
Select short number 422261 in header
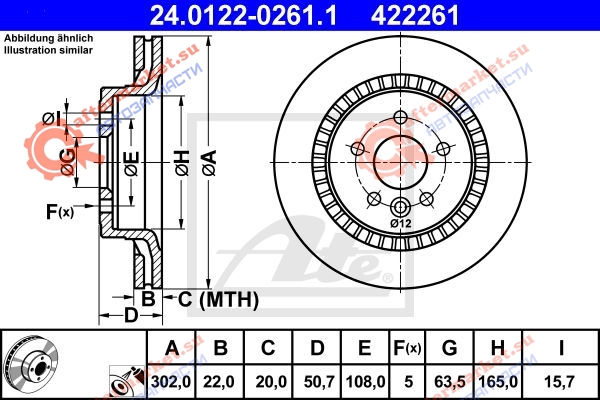pyautogui.click(x=414, y=16)
